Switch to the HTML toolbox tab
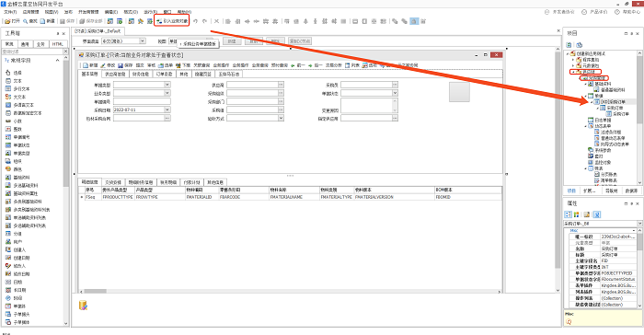The height and width of the screenshot is (335, 644). [57, 44]
